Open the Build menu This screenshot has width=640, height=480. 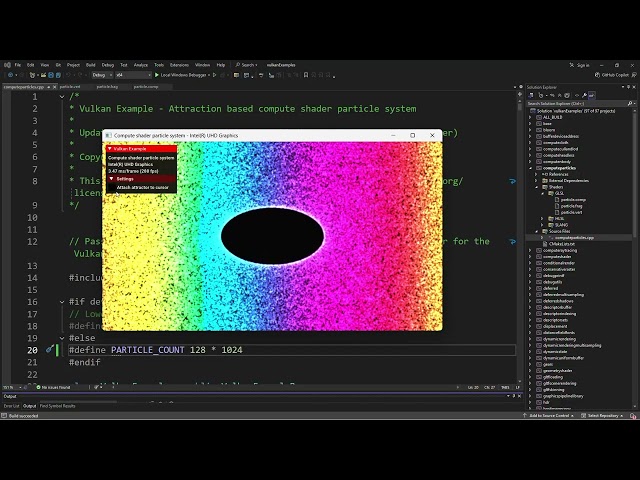(x=91, y=65)
